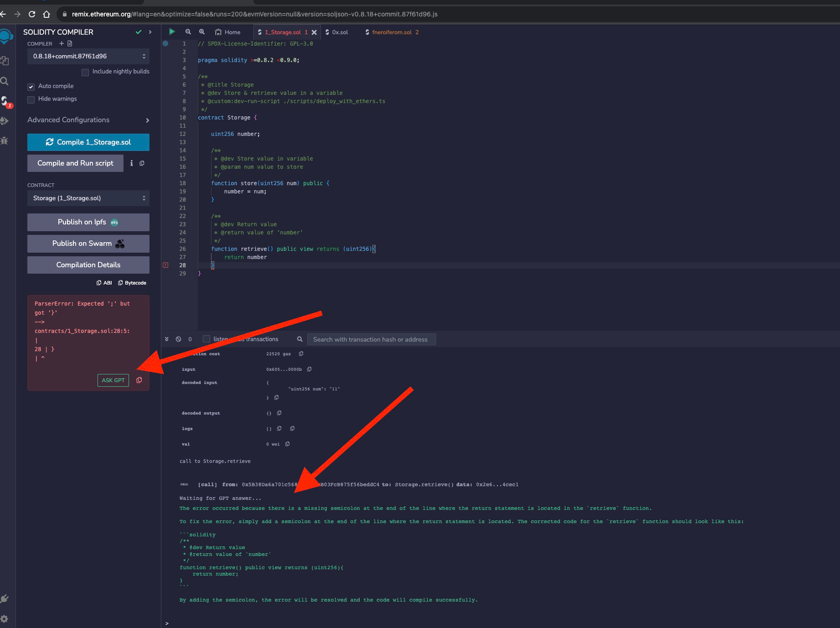The width and height of the screenshot is (840, 628).
Task: Add a custom compiler with plus icon
Action: (62, 43)
